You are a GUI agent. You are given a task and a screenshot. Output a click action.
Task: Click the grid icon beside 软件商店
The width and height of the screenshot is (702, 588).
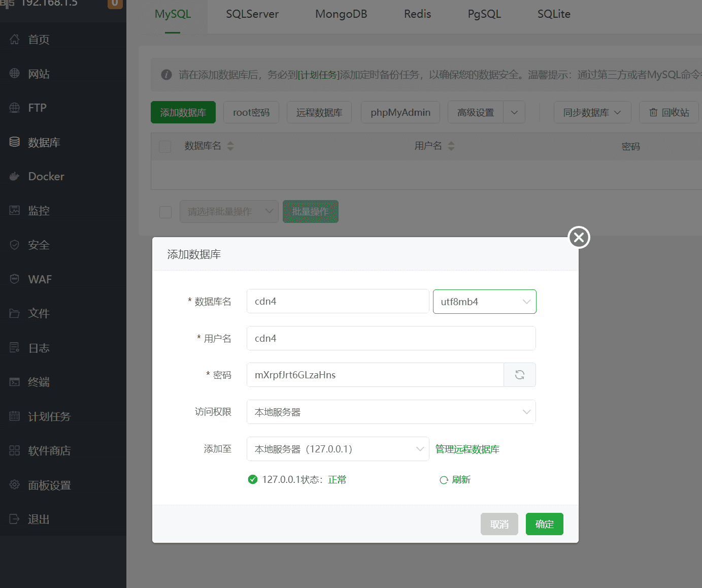point(15,450)
